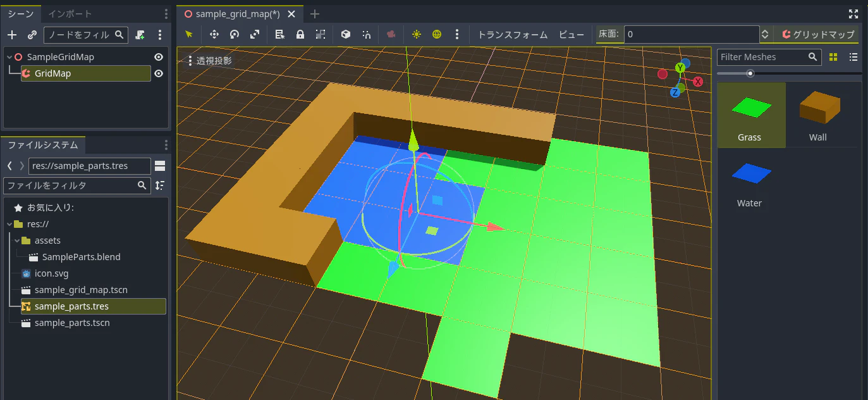
Task: Collapse the SampleGridMap tree node
Action: 9,57
